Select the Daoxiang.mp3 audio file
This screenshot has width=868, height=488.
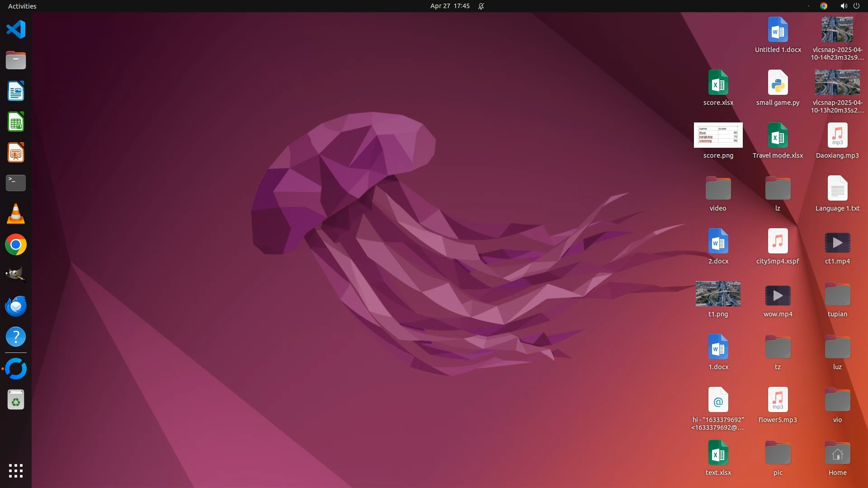[837, 136]
